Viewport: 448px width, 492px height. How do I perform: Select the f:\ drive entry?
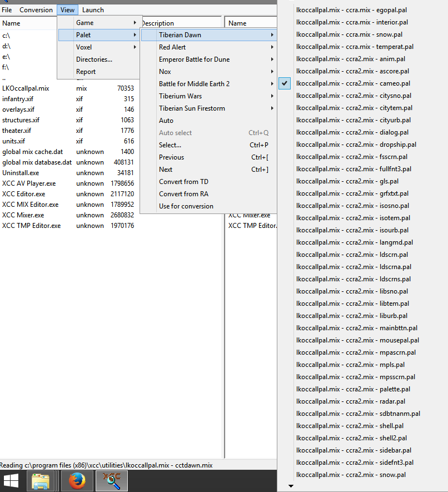(x=6, y=67)
